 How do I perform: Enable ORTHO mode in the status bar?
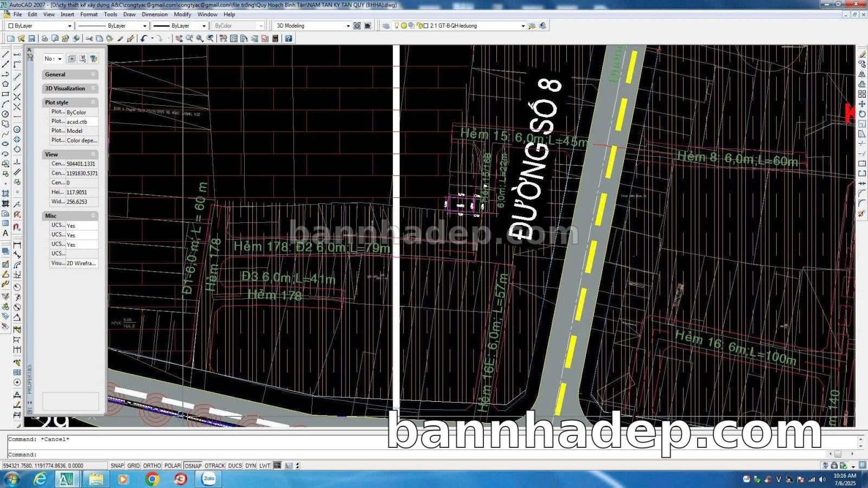[152, 466]
